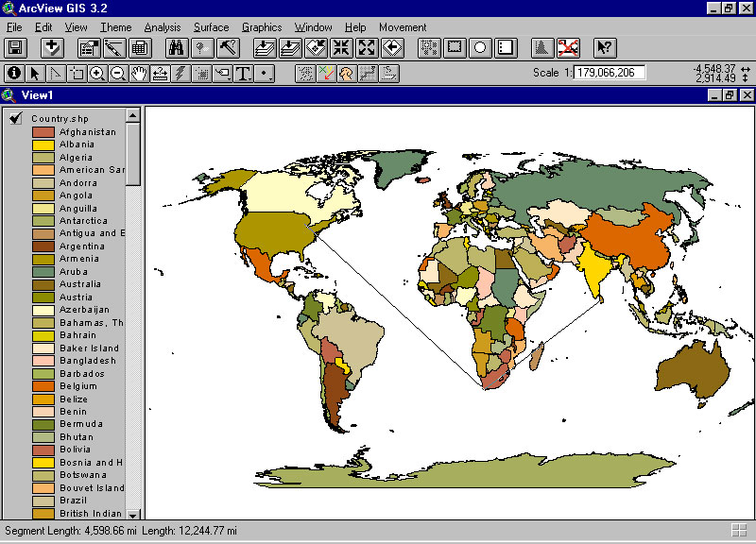Click the Country.shp theme name
Screen dimensions: 756x544
(x=60, y=118)
